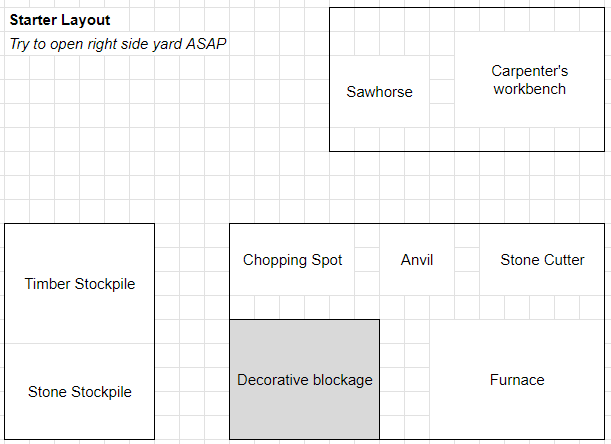Click gap between Anvil and Stone Cutter

click(x=467, y=260)
